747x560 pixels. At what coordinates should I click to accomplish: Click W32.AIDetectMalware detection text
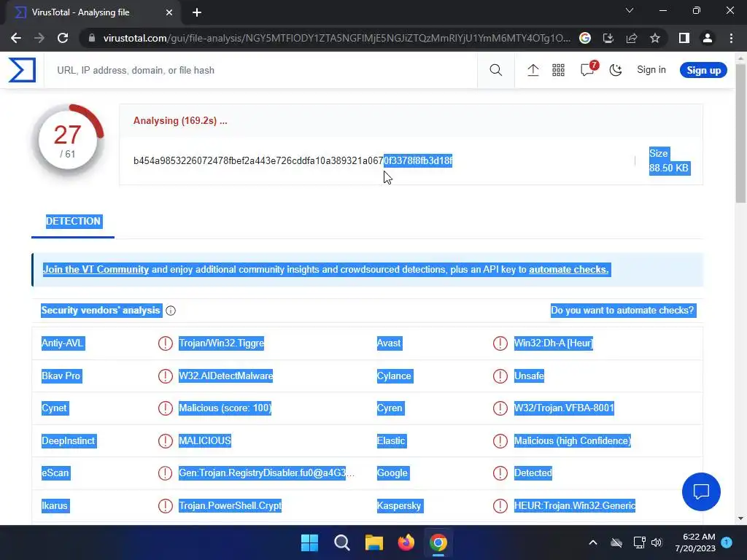226,376
